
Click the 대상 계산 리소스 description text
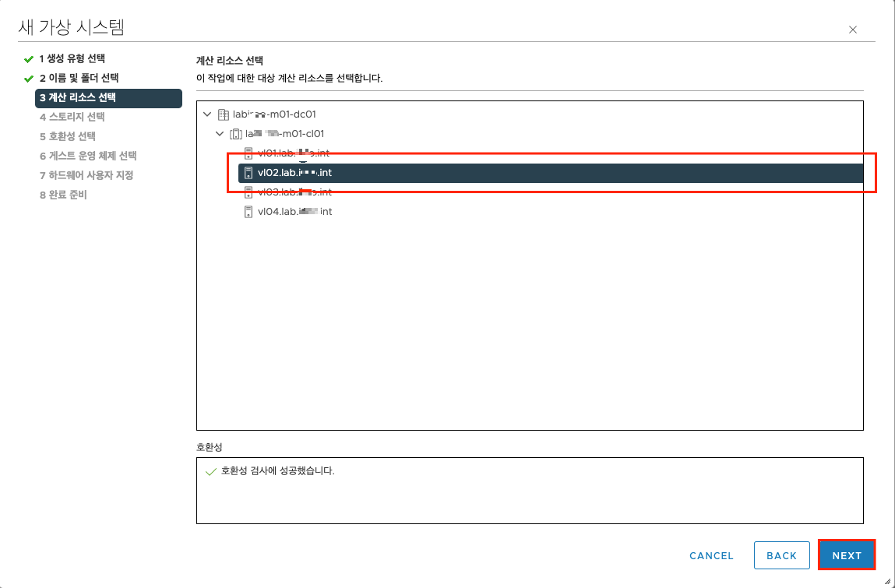(290, 78)
